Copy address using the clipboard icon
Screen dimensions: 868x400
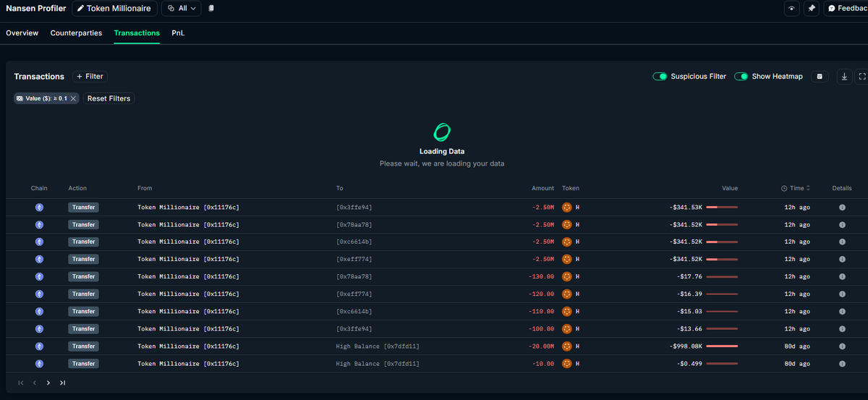(210, 9)
